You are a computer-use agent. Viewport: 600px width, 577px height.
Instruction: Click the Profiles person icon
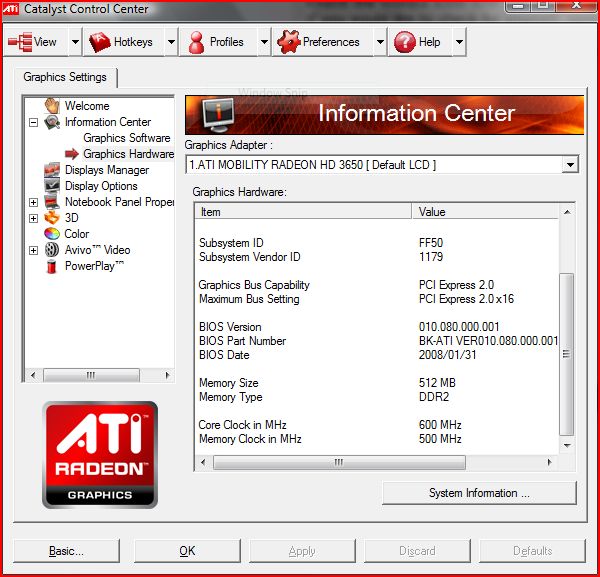tap(196, 42)
